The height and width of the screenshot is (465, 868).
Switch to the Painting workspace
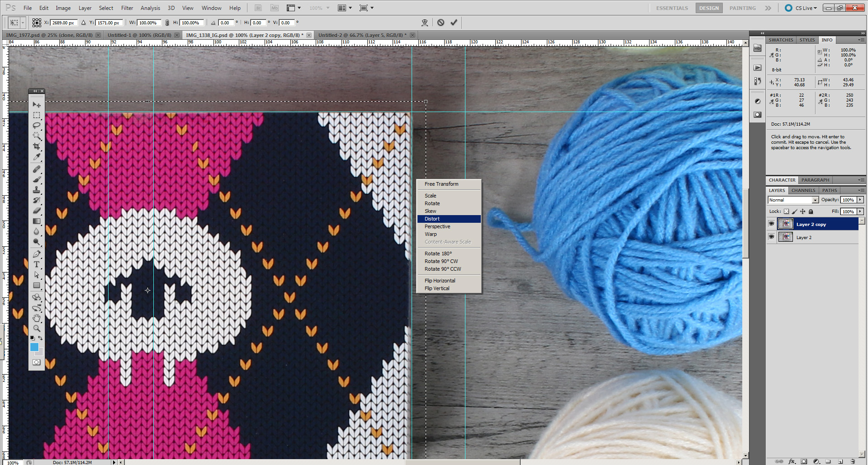[x=742, y=8]
